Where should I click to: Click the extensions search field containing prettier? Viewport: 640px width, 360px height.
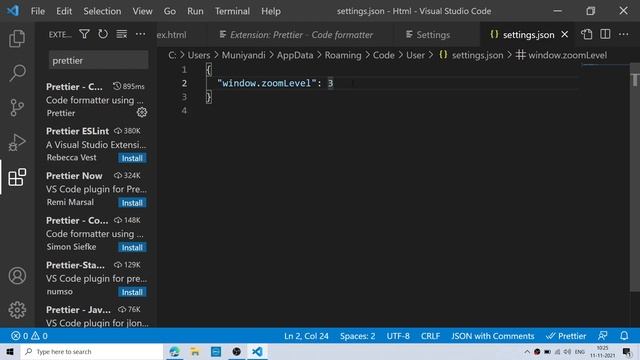click(98, 60)
